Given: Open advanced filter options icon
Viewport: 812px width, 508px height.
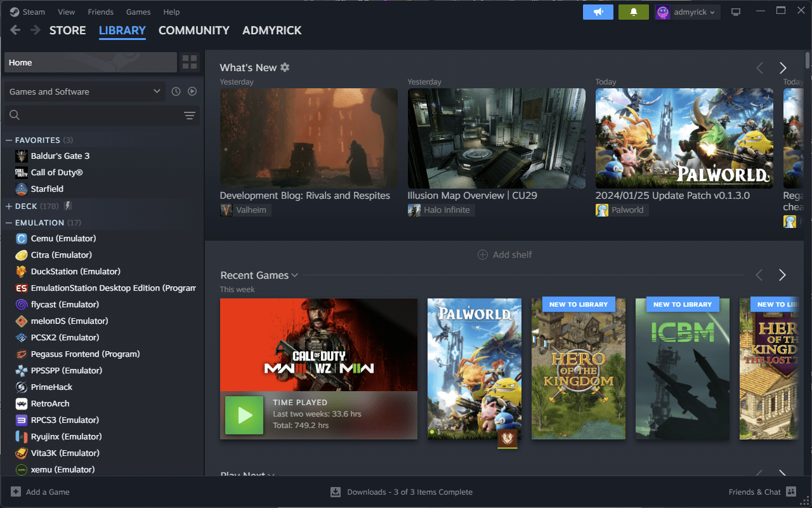Looking at the screenshot, I should (190, 115).
